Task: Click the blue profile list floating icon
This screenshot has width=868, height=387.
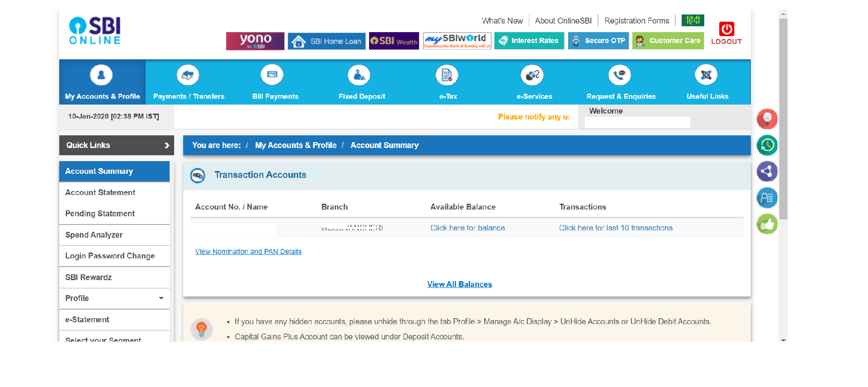Action: point(767,198)
